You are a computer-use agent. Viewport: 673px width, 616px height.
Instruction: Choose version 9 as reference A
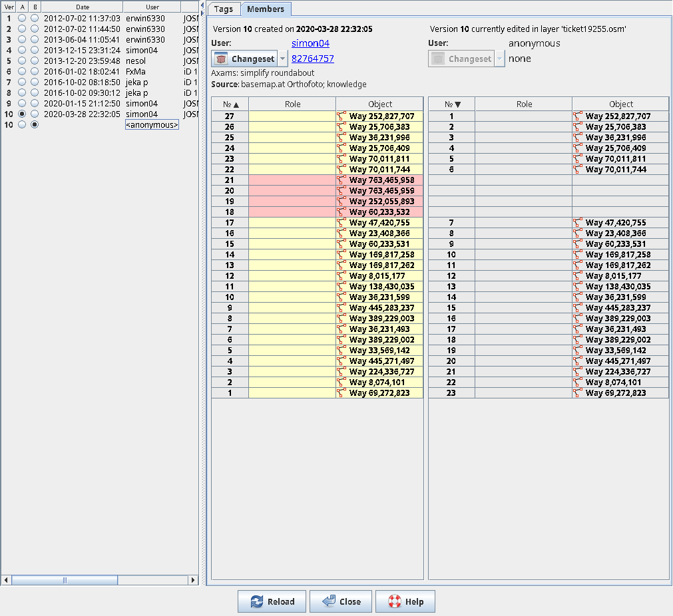coord(22,103)
